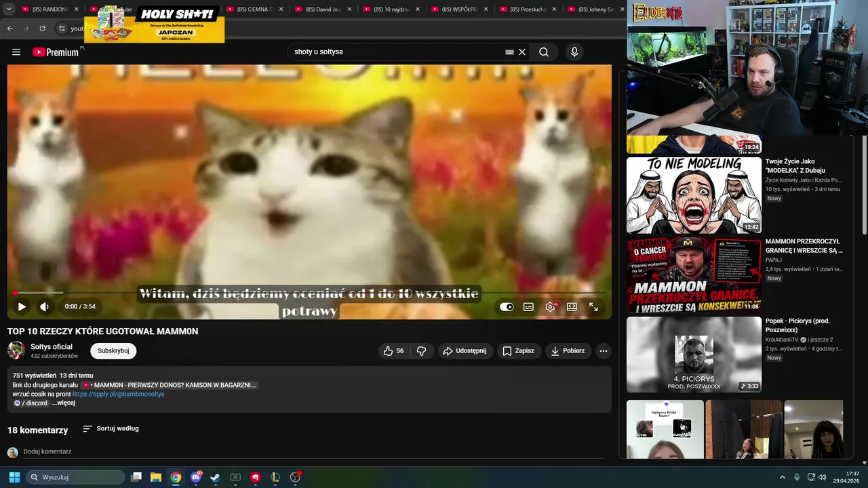
Task: Click the HOLY SH*T JAPCZAN ad banner
Action: point(155,24)
